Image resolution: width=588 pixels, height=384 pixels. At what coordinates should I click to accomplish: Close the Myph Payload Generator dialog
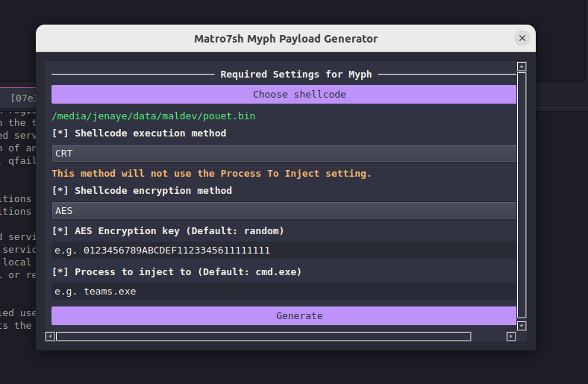coord(522,38)
